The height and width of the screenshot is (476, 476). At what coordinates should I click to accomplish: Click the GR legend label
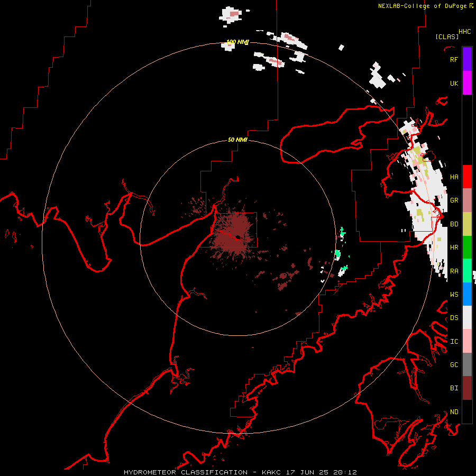(454, 200)
